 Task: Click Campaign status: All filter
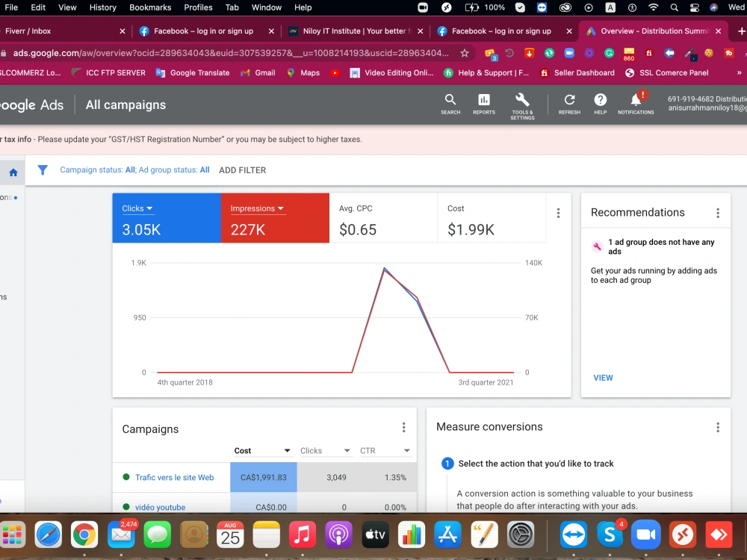coord(97,170)
